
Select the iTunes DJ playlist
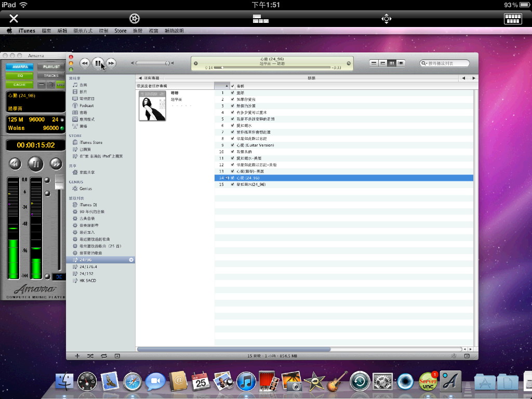pyautogui.click(x=88, y=205)
